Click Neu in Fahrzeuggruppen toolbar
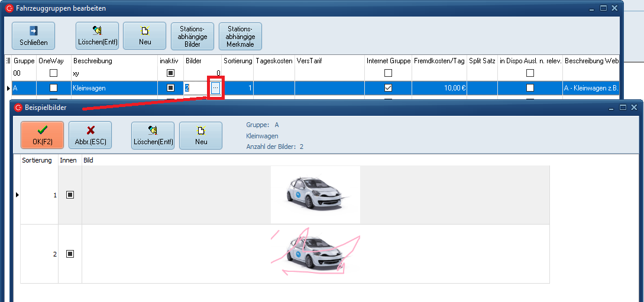The width and height of the screenshot is (644, 302). click(x=145, y=36)
